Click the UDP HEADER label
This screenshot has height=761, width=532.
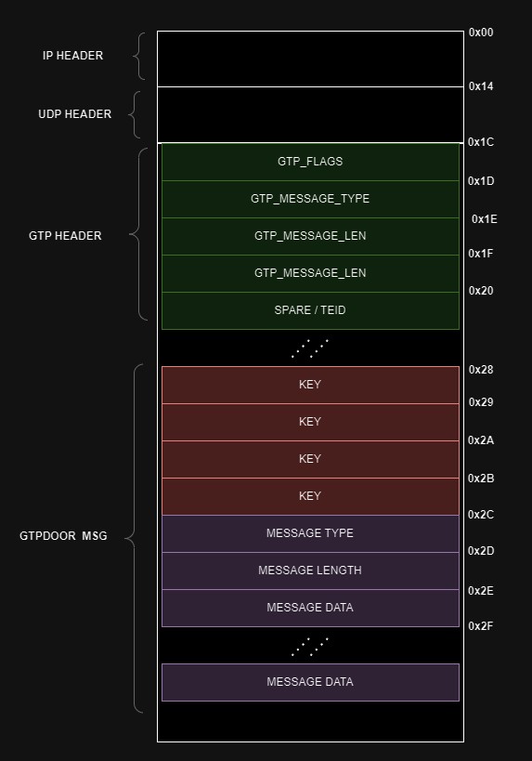pos(74,114)
